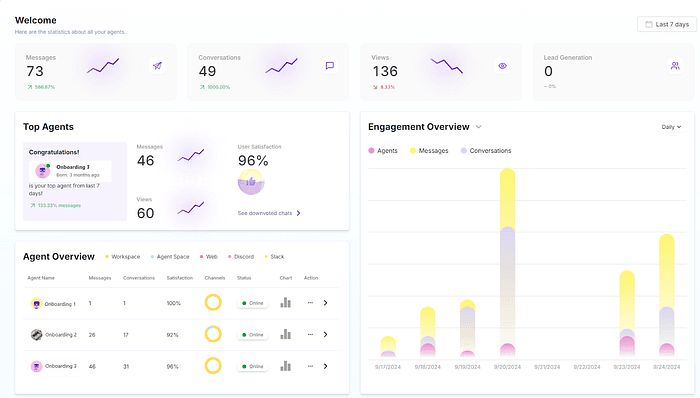Click the Views eye icon
The height and width of the screenshot is (398, 700).
tap(502, 66)
